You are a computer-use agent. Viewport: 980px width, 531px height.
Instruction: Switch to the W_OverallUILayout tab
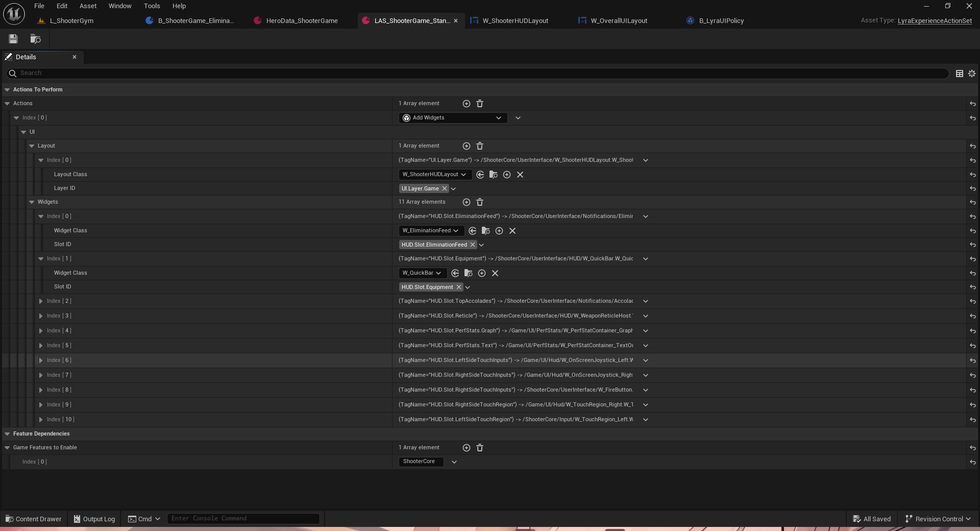(618, 21)
